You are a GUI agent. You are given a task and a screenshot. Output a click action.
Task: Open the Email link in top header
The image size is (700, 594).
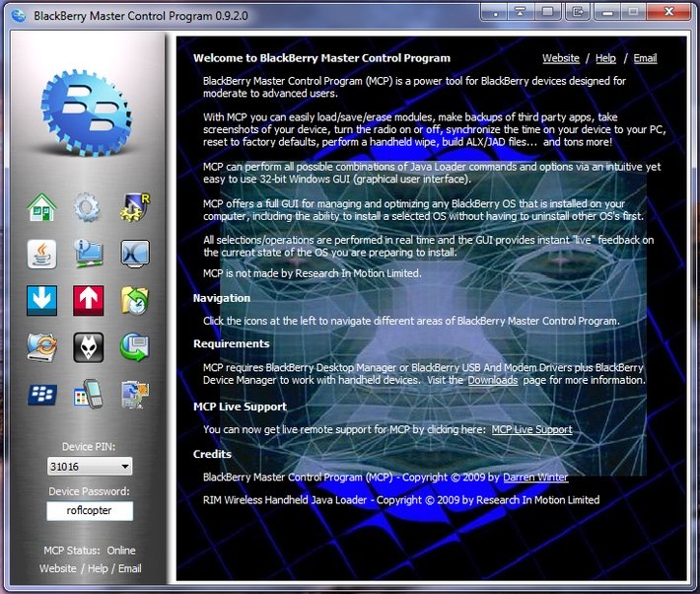pyautogui.click(x=645, y=58)
